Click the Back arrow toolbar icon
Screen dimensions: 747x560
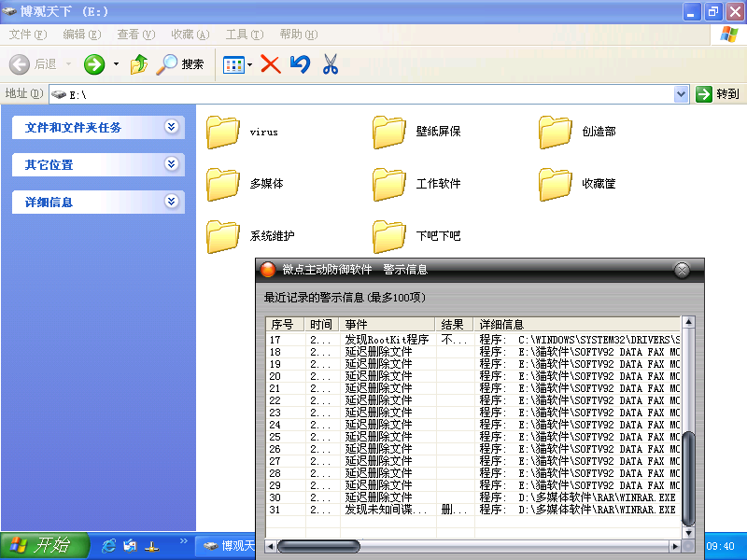coord(20,64)
